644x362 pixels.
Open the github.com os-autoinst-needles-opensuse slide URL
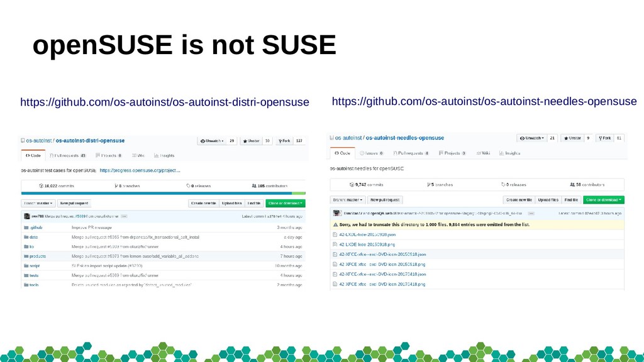[484, 101]
